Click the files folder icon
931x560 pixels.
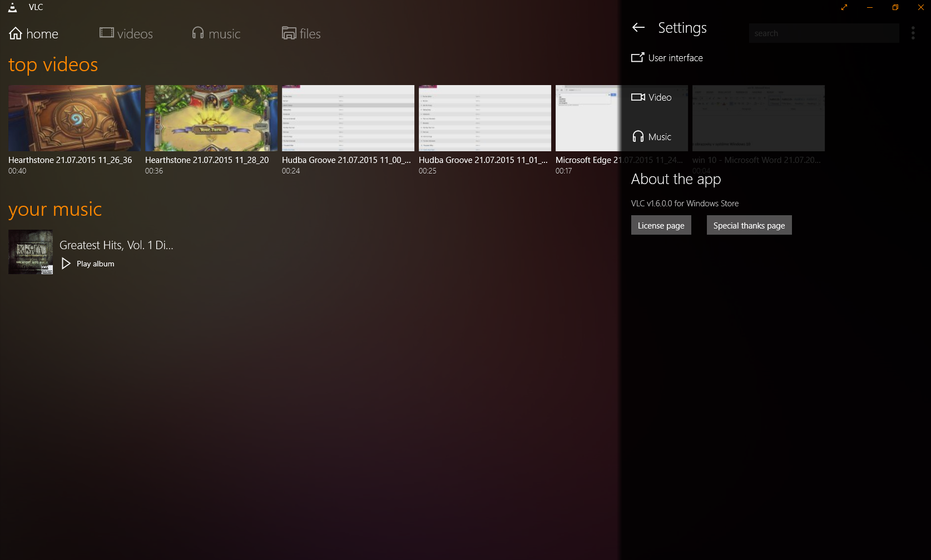pos(289,33)
